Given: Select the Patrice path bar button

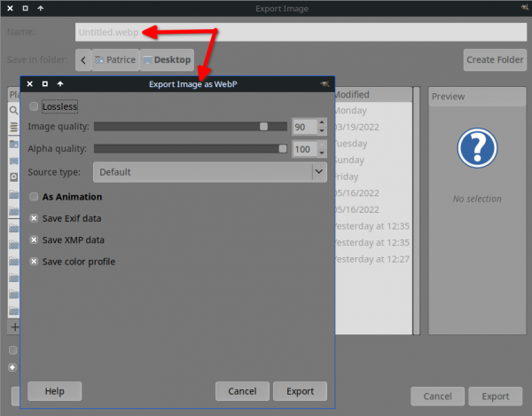Looking at the screenshot, I should point(115,60).
